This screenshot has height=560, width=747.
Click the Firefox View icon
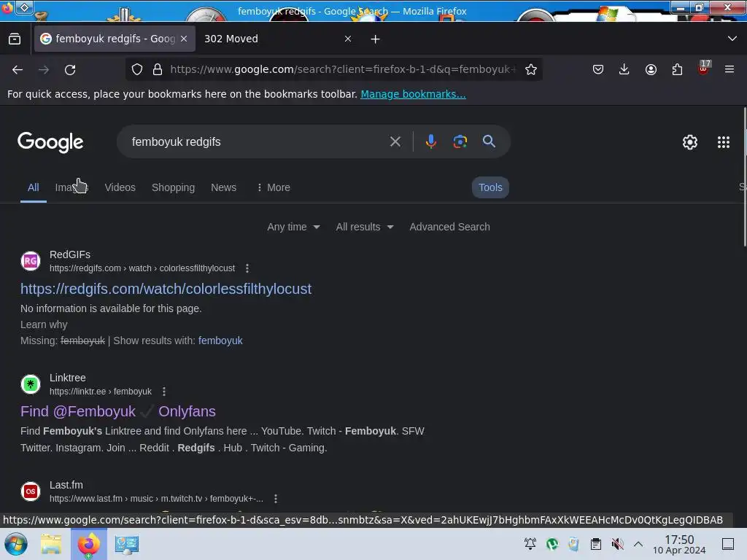[x=15, y=39]
